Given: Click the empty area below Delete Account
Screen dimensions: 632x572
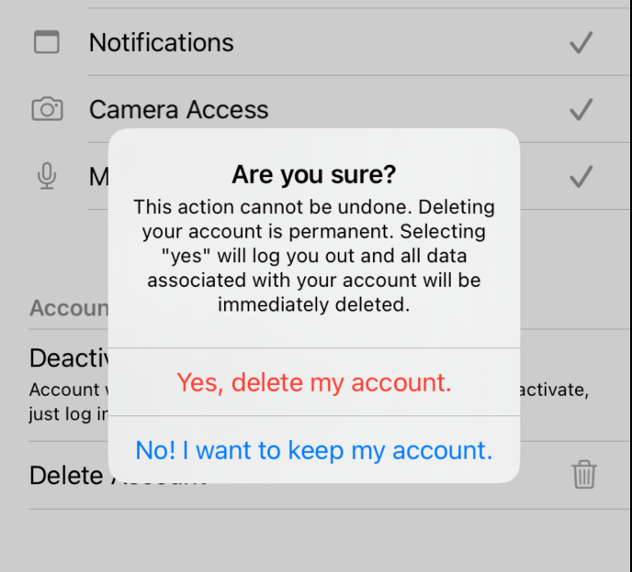Looking at the screenshot, I should coord(316,540).
